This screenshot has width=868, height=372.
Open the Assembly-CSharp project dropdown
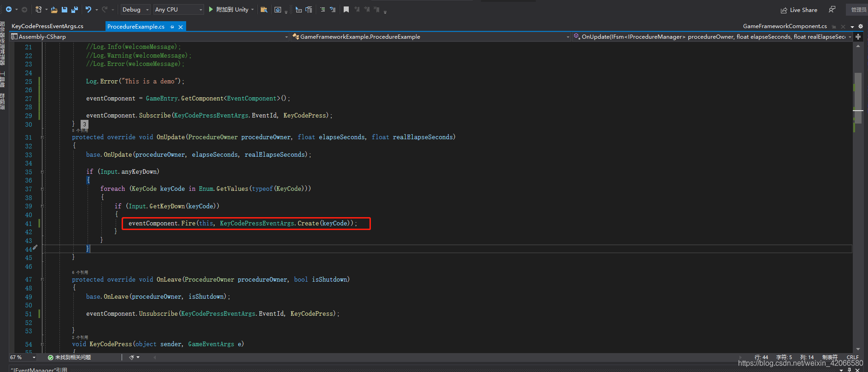pyautogui.click(x=149, y=36)
